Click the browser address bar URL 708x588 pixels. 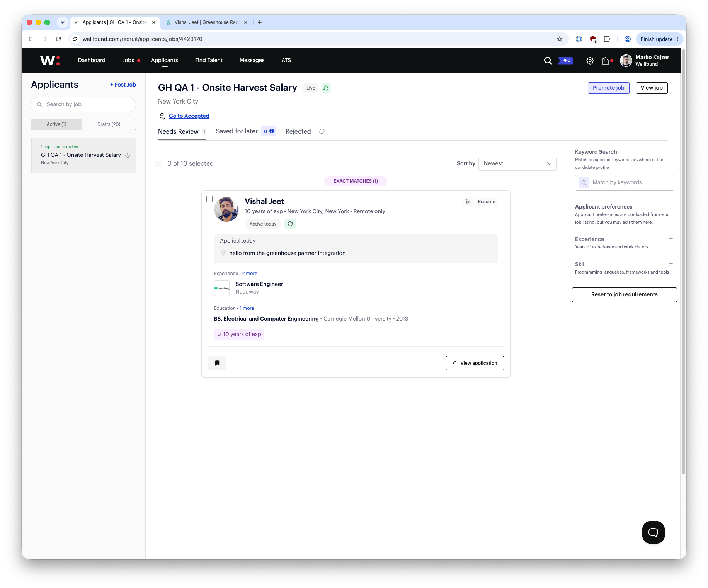click(143, 39)
